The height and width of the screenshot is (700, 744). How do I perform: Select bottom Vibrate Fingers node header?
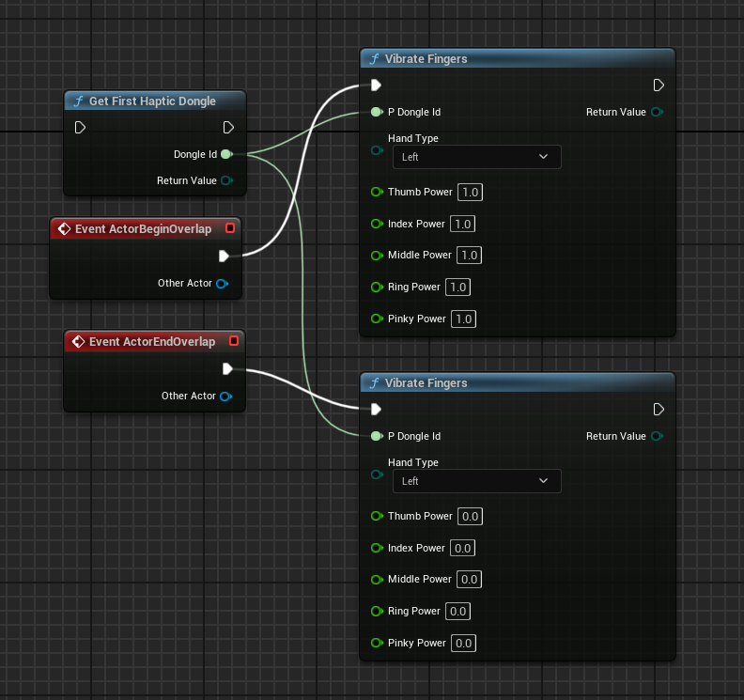point(517,383)
